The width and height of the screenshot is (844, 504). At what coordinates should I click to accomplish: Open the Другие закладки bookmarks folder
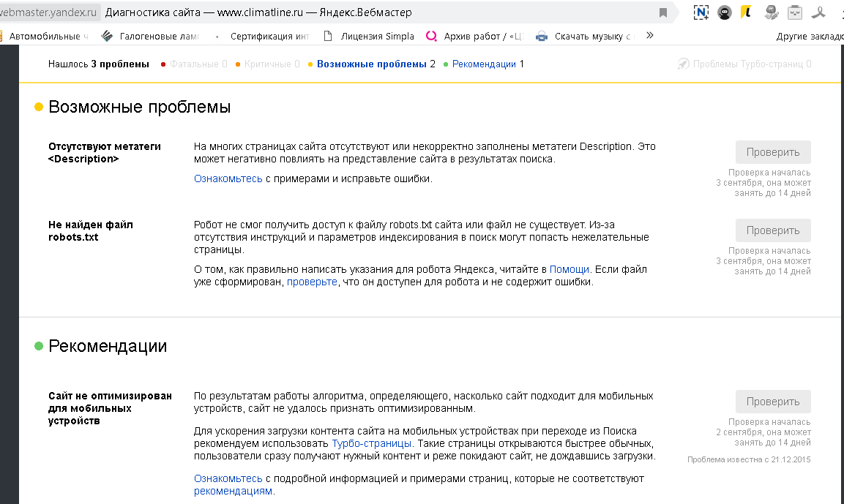[810, 36]
